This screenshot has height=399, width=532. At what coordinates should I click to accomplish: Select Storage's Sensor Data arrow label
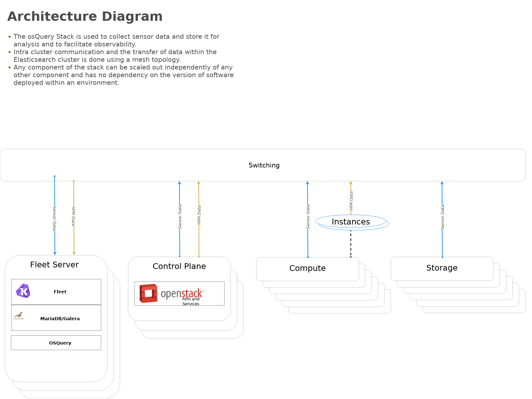pos(443,217)
